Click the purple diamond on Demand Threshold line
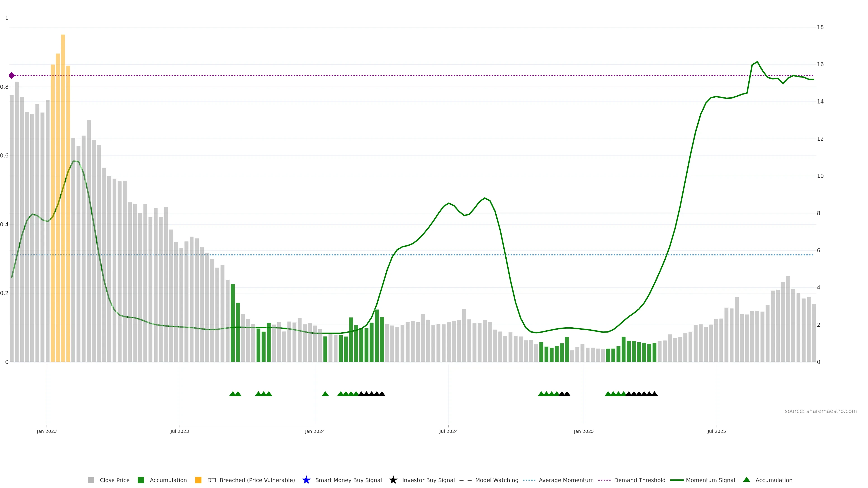 pos(12,75)
